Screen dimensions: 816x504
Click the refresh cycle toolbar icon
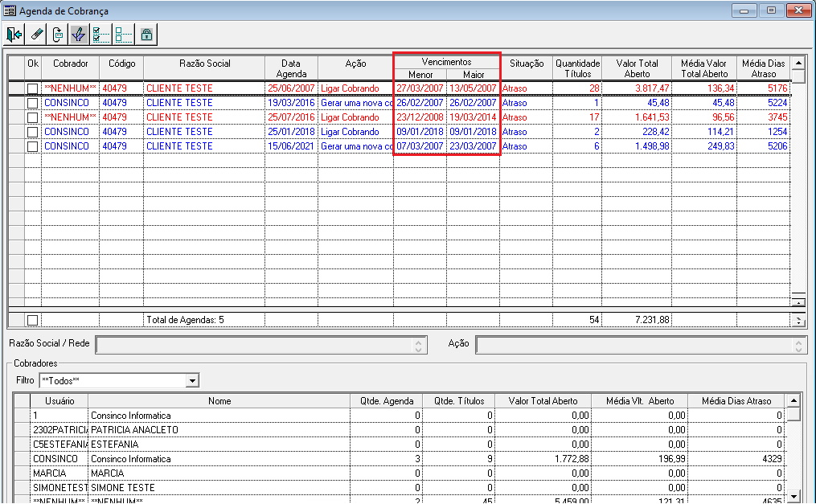pos(57,35)
